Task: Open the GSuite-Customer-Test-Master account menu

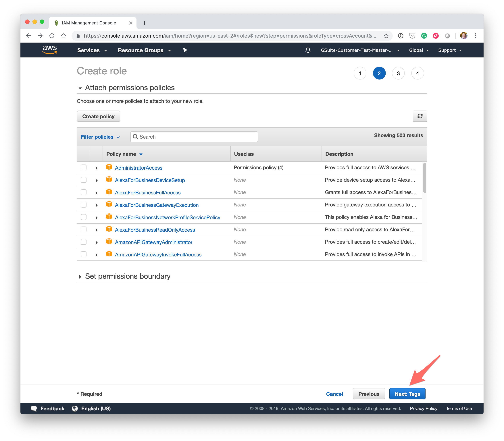Action: (360, 50)
